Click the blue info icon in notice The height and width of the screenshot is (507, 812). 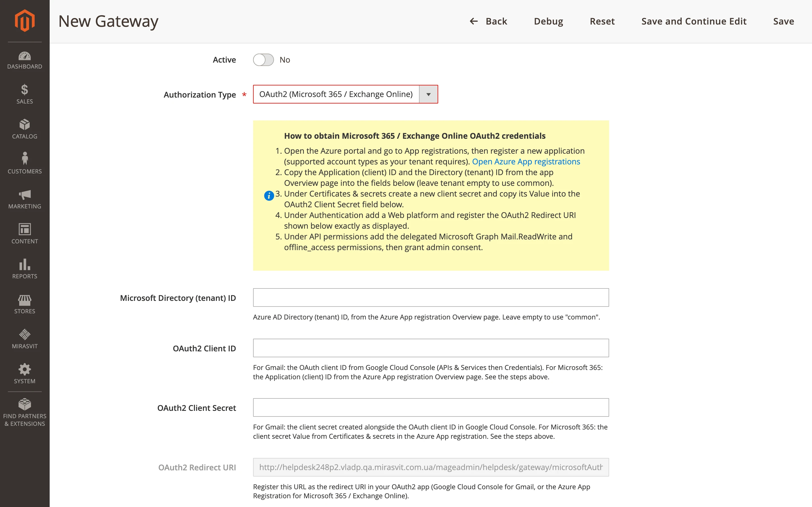(x=269, y=195)
